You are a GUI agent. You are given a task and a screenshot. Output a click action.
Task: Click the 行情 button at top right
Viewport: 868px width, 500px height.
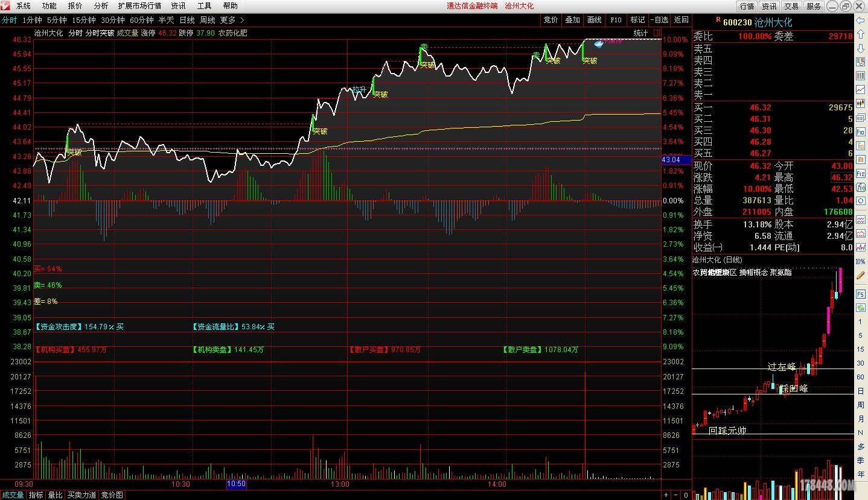pyautogui.click(x=747, y=6)
